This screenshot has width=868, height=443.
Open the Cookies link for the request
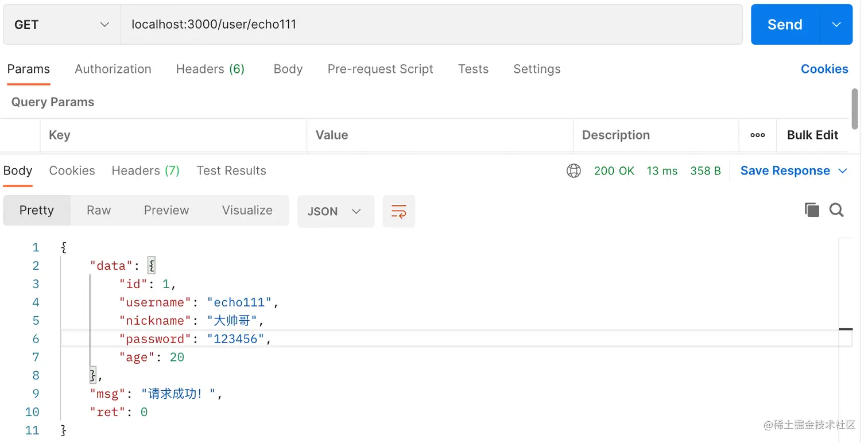[x=824, y=69]
